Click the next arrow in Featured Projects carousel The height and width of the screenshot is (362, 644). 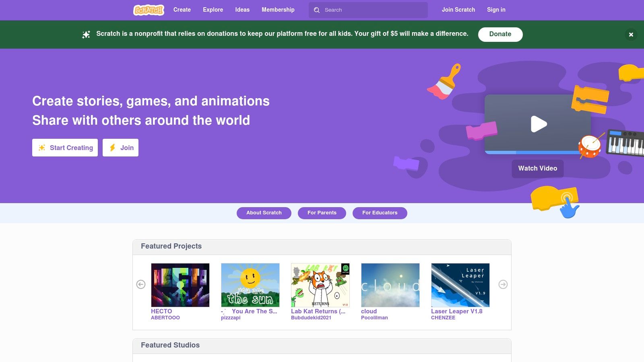[x=503, y=284]
